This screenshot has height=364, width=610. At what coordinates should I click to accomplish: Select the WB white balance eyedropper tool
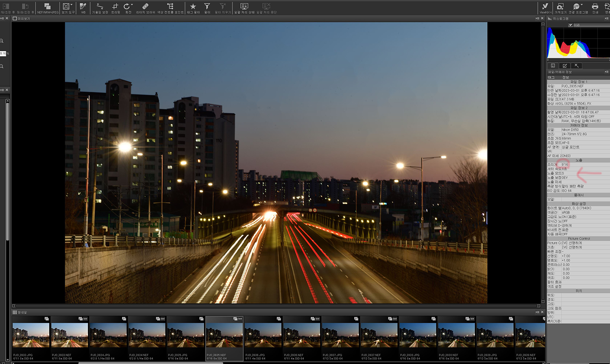[83, 7]
